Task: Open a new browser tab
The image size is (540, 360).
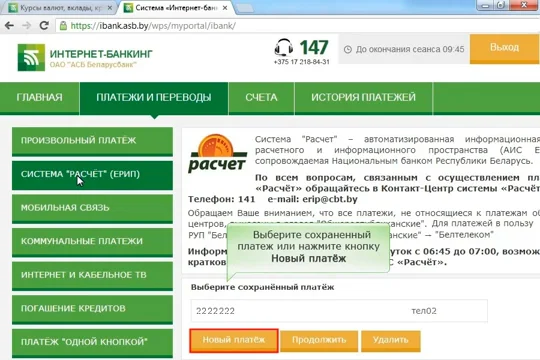Action: click(245, 9)
